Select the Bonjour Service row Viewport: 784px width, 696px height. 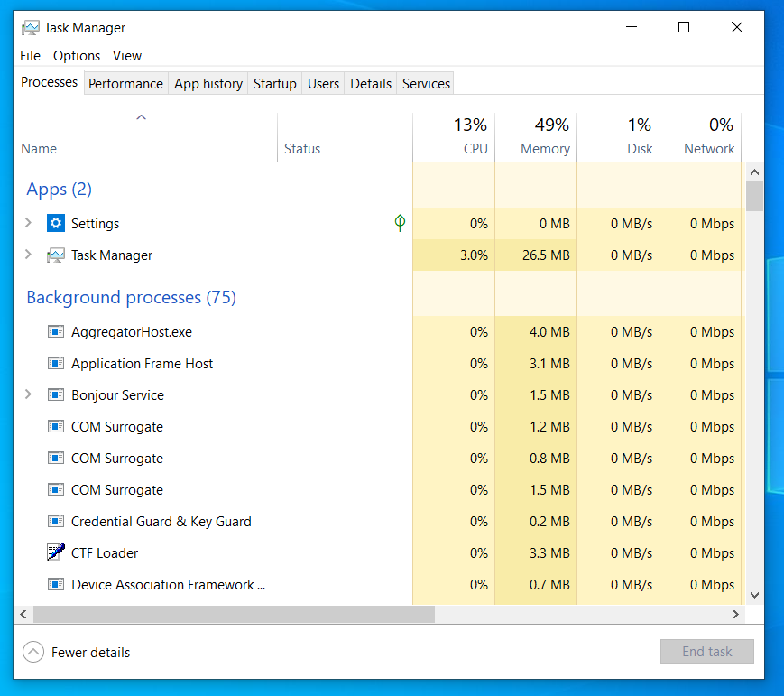[380, 394]
